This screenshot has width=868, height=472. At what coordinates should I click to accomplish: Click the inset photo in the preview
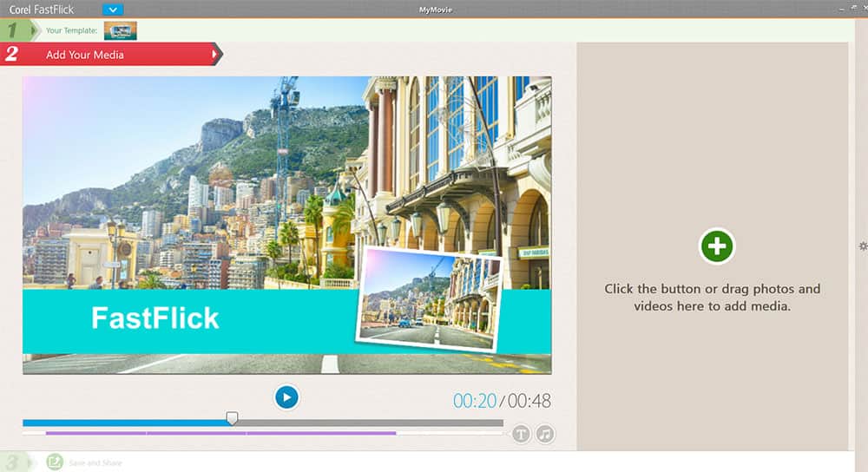[429, 300]
